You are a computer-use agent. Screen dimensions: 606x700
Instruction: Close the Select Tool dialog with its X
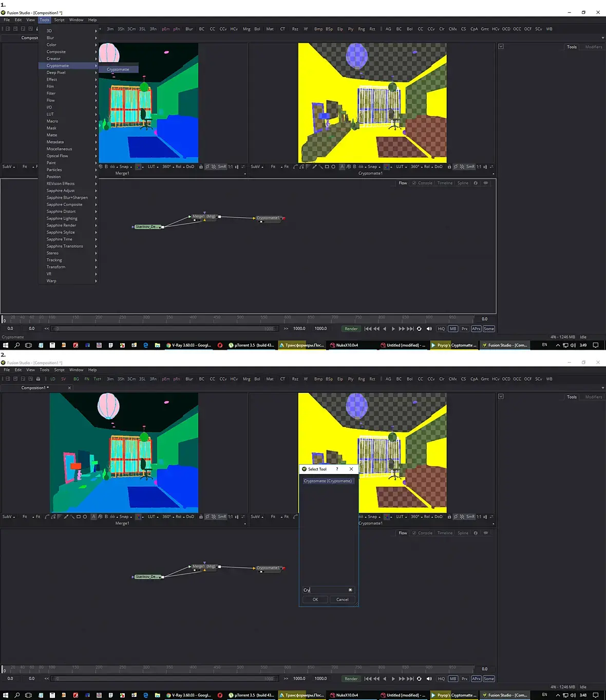[351, 469]
